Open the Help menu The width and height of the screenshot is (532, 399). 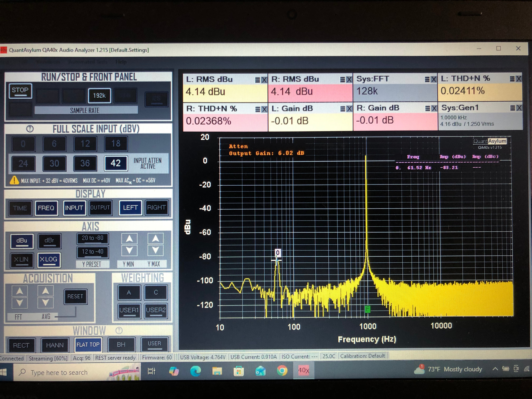[121, 62]
